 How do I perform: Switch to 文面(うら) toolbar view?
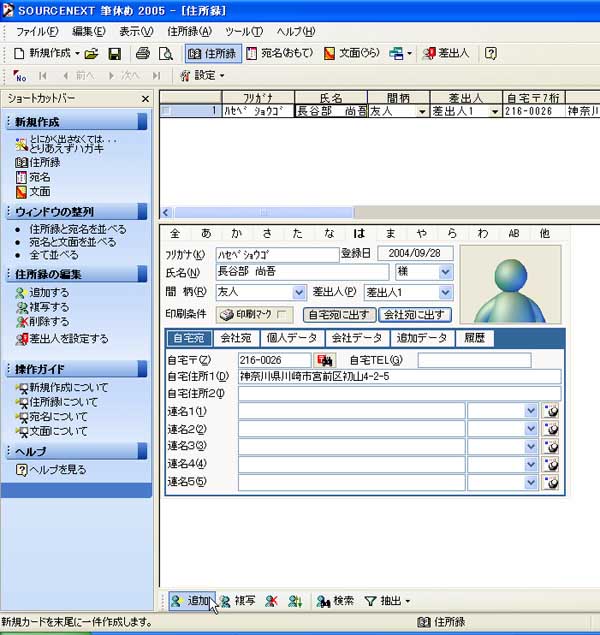tap(351, 53)
